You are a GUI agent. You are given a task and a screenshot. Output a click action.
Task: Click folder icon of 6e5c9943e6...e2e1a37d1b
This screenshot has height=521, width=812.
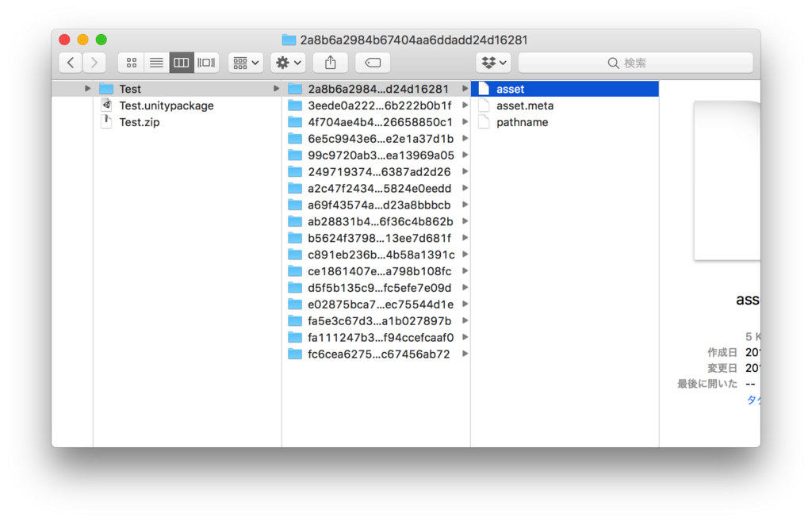pyautogui.click(x=295, y=138)
